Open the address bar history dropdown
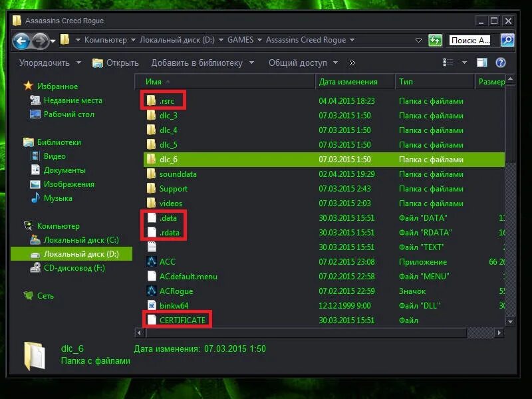This screenshot has height=399, width=532. [419, 41]
